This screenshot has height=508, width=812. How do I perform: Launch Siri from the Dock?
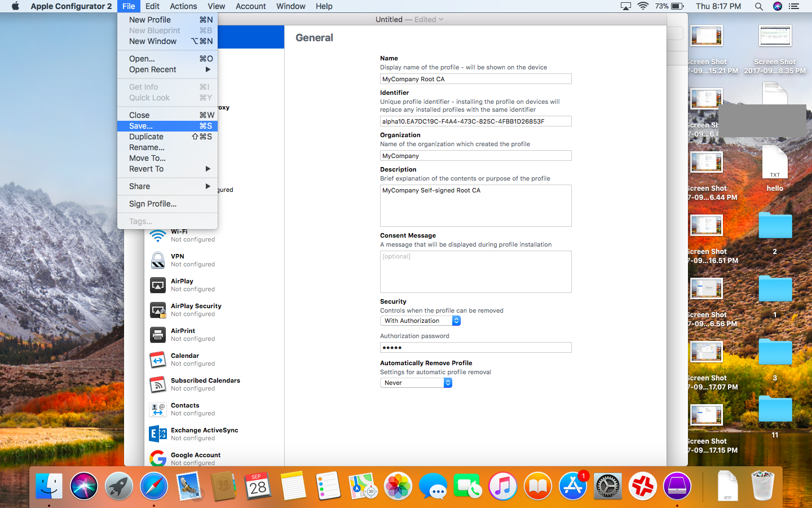click(84, 486)
